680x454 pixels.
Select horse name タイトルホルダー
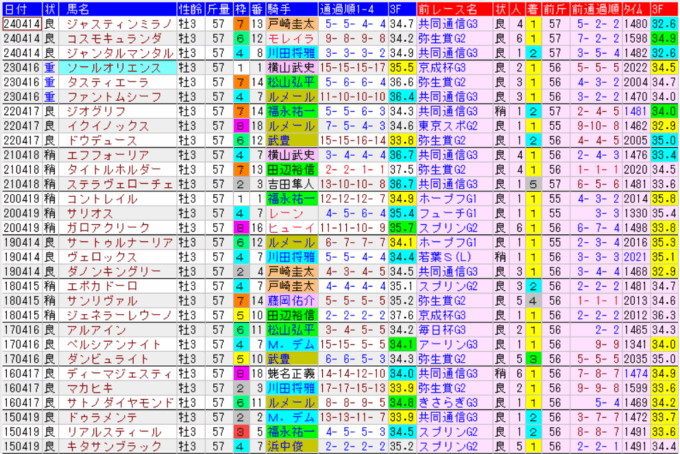[x=114, y=170]
